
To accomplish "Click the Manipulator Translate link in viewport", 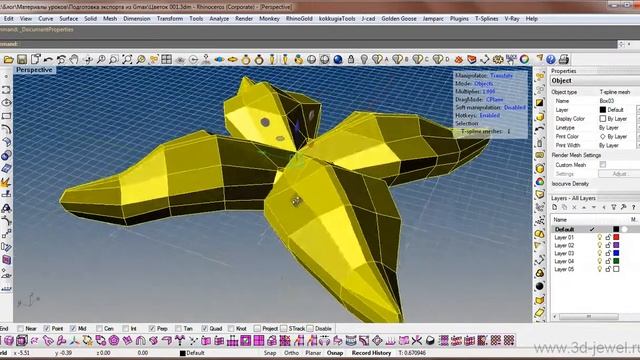I will 501,76.
